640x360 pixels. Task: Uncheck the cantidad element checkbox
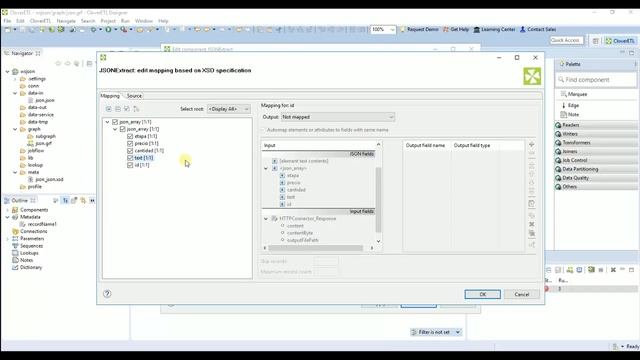coord(130,151)
